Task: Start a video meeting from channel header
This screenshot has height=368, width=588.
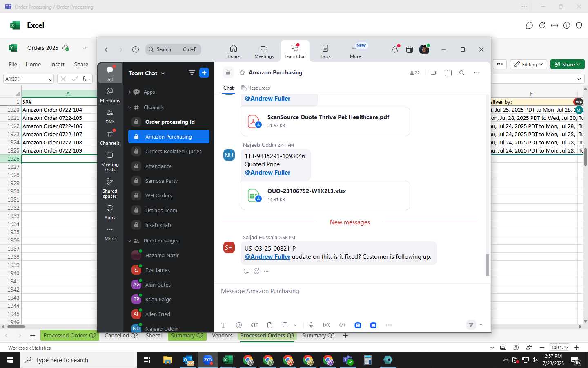Action: click(x=434, y=73)
